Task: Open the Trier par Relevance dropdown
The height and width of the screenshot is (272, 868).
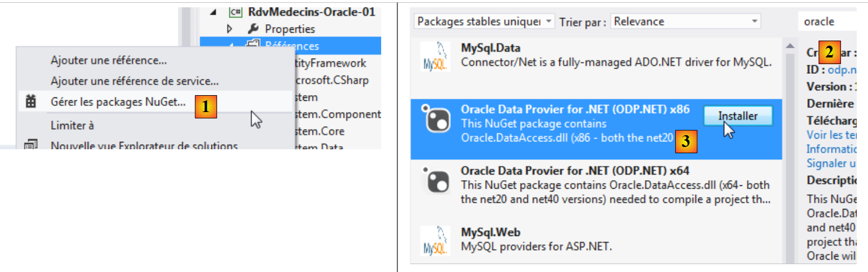Action: [x=754, y=22]
